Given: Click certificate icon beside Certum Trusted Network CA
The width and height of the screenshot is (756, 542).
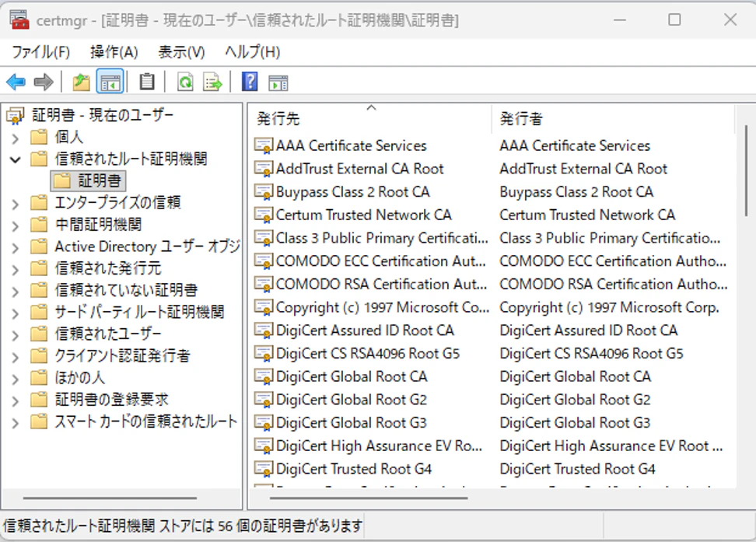Looking at the screenshot, I should (263, 215).
